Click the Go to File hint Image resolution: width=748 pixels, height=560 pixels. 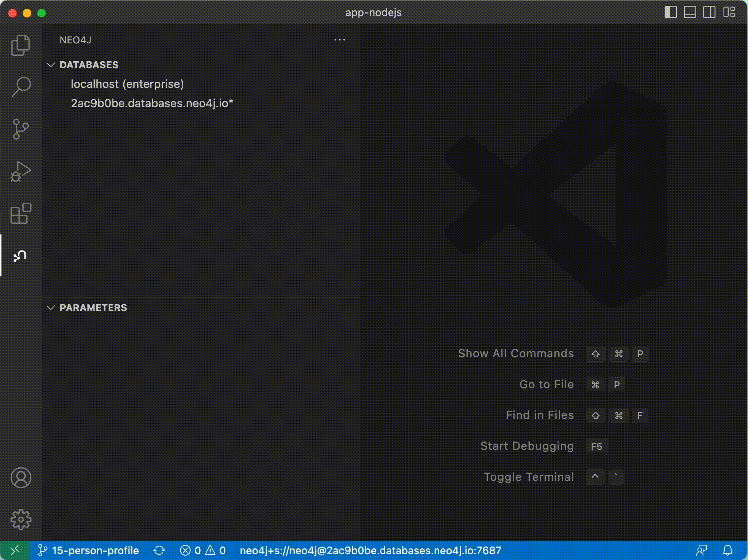coord(547,384)
